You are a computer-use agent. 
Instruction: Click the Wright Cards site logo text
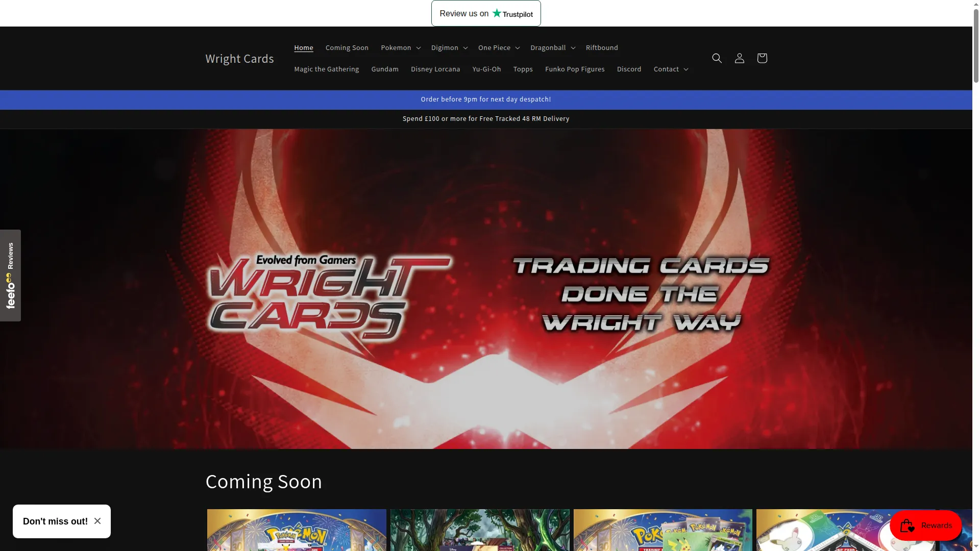(239, 59)
